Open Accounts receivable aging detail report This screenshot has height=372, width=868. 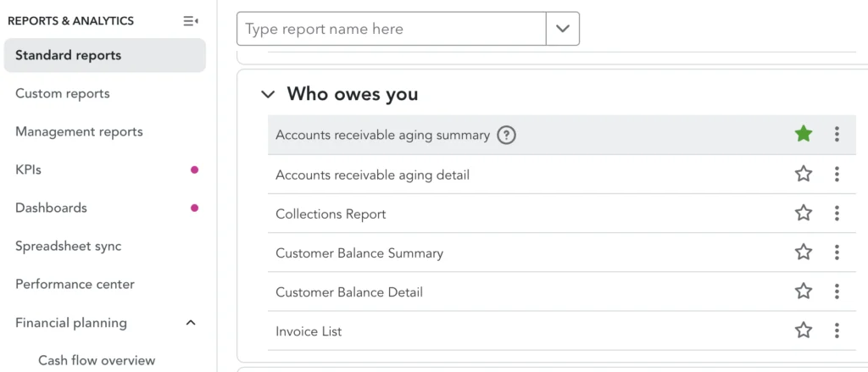373,175
